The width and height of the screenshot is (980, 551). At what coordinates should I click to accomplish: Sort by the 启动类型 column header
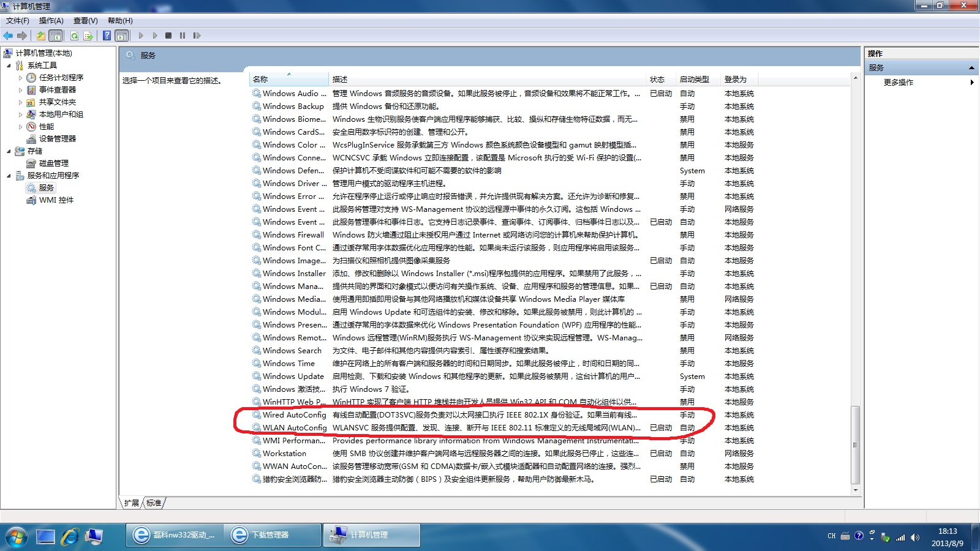[x=699, y=80]
